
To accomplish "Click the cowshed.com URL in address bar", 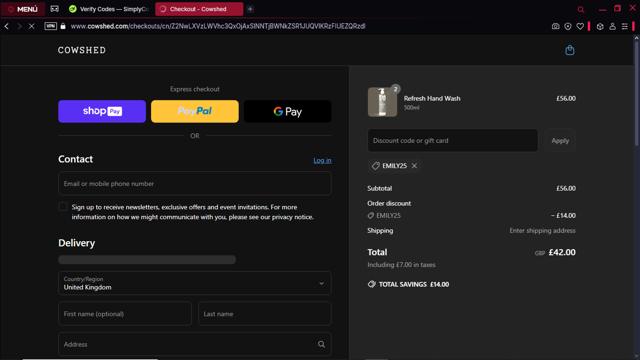I will (218, 26).
